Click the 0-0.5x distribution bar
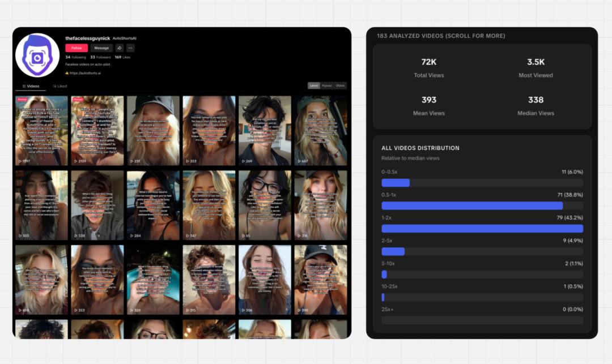This screenshot has width=612, height=364. [482, 183]
